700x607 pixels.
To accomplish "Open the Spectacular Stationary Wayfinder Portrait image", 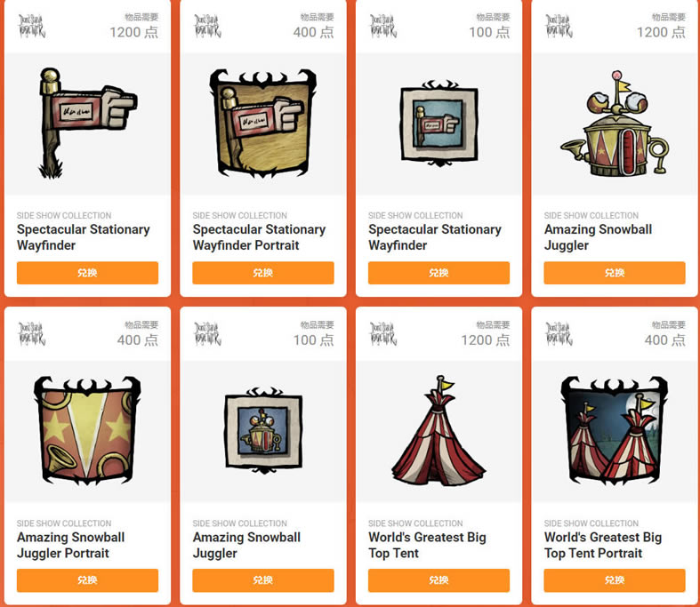I will (x=263, y=124).
